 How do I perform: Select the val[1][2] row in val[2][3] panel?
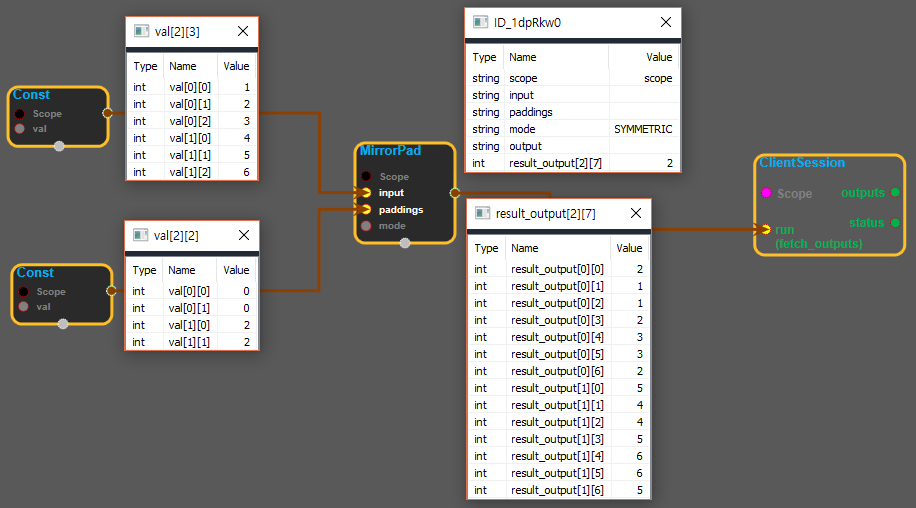[x=191, y=172]
